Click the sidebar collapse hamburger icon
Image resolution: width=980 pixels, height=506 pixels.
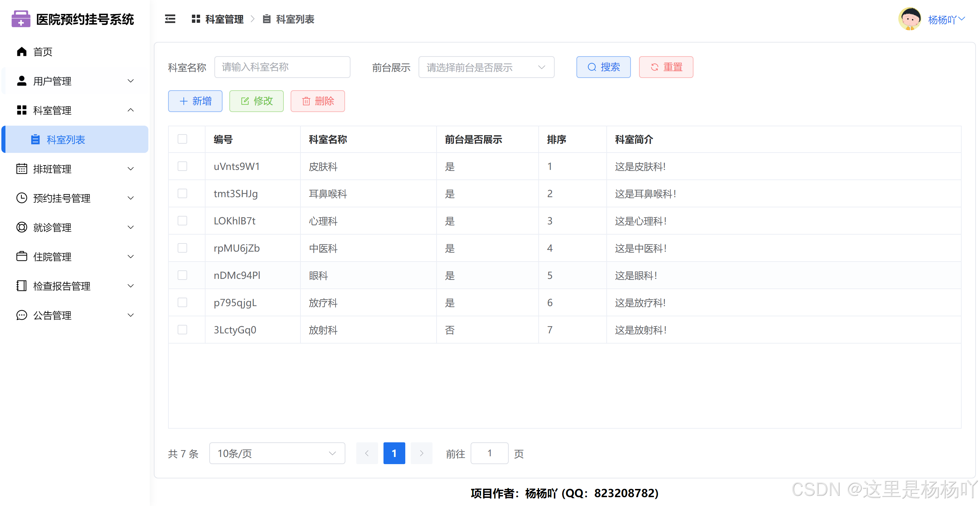(x=170, y=19)
